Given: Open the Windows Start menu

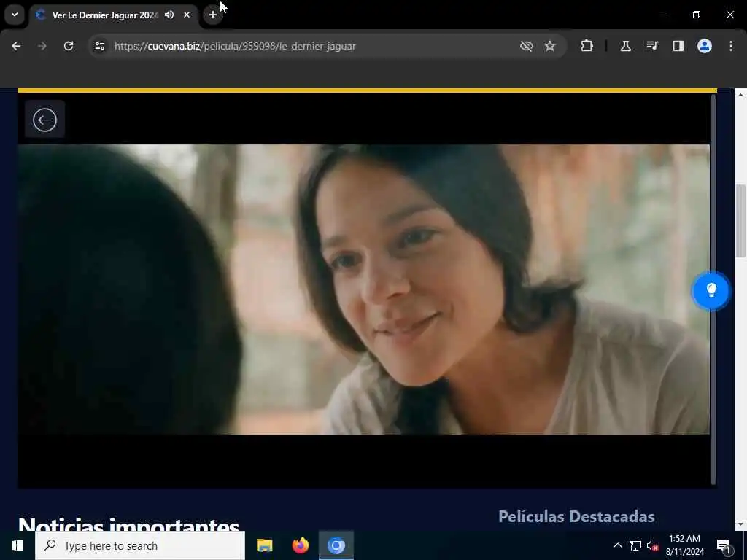Looking at the screenshot, I should pos(18,545).
